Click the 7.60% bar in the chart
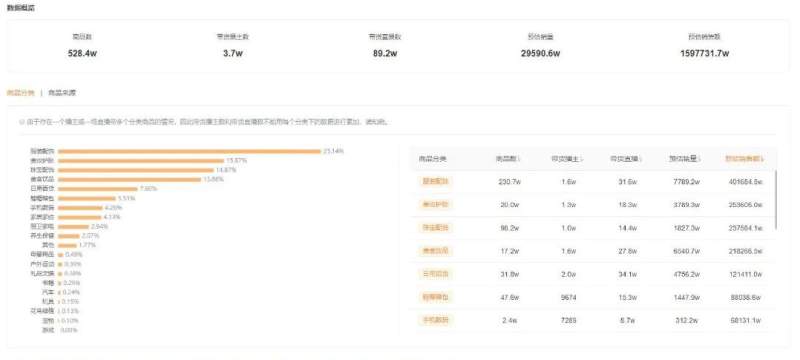The height and width of the screenshot is (360, 800). click(97, 189)
